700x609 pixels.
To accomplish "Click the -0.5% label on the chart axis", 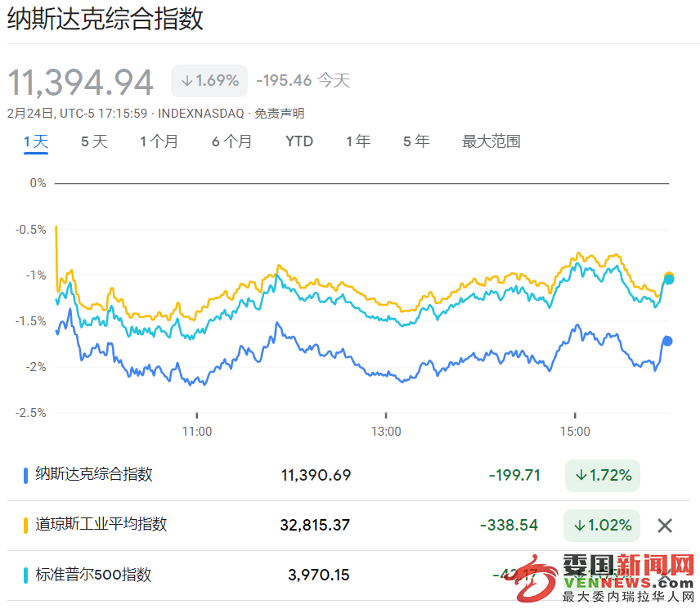I will pyautogui.click(x=31, y=230).
